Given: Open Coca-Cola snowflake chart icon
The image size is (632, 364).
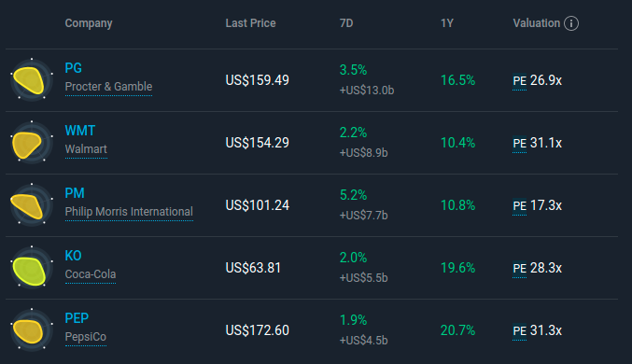Looking at the screenshot, I should click(x=32, y=267).
